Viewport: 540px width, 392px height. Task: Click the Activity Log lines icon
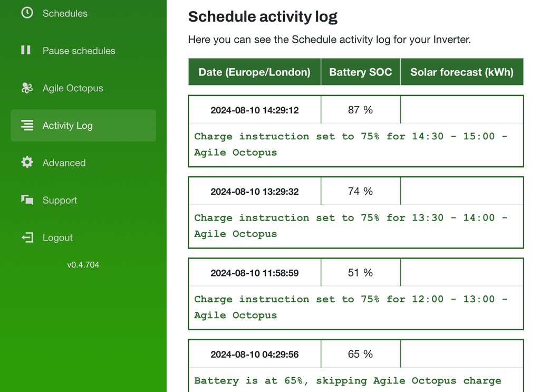pos(27,125)
